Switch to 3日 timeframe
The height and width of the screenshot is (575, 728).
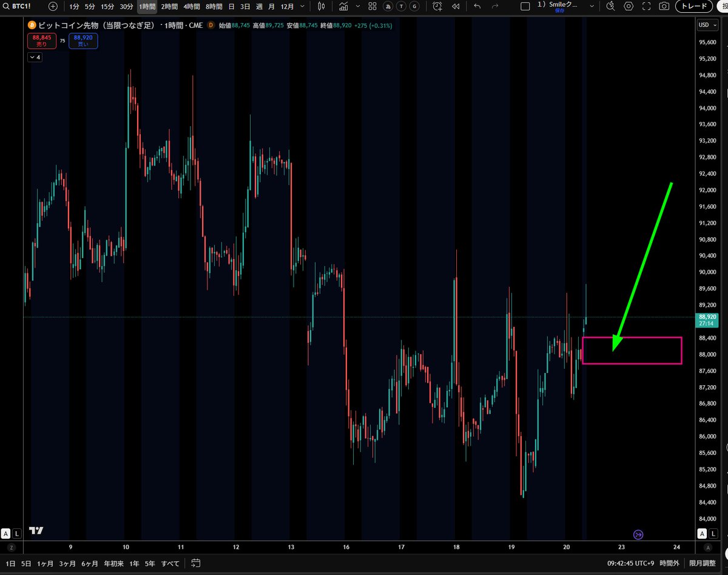(x=244, y=6)
